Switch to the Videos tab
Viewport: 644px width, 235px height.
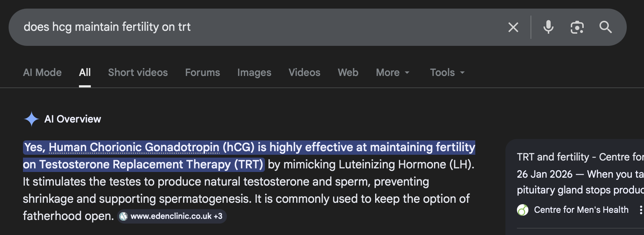click(x=304, y=72)
